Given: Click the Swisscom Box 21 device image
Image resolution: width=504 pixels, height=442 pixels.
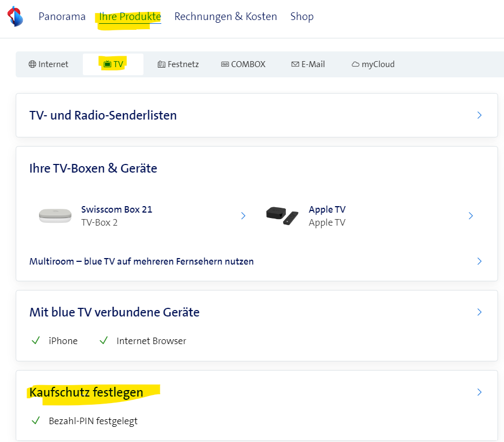Looking at the screenshot, I should point(55,215).
